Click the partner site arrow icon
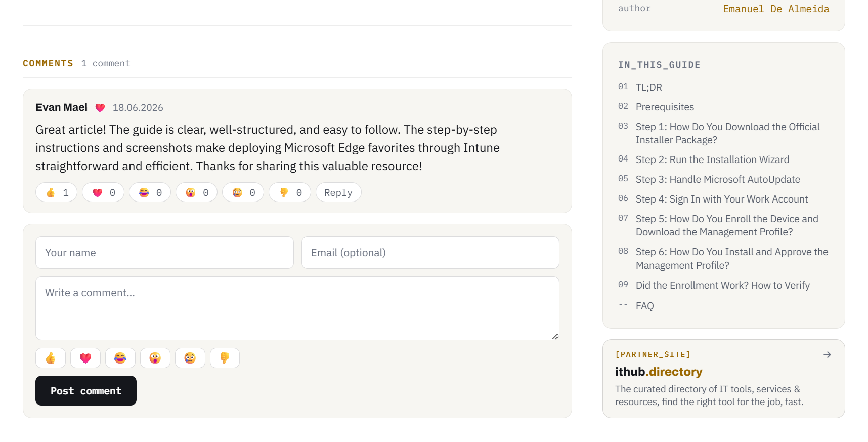 point(827,354)
